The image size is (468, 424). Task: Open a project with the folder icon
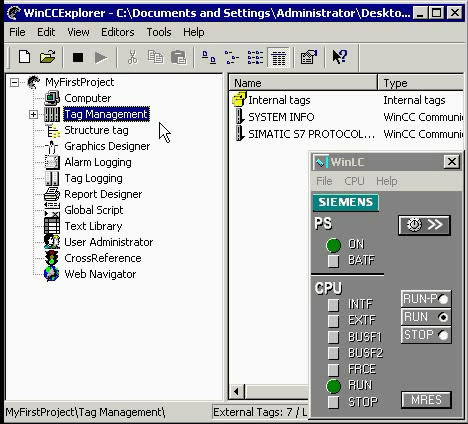coord(47,57)
